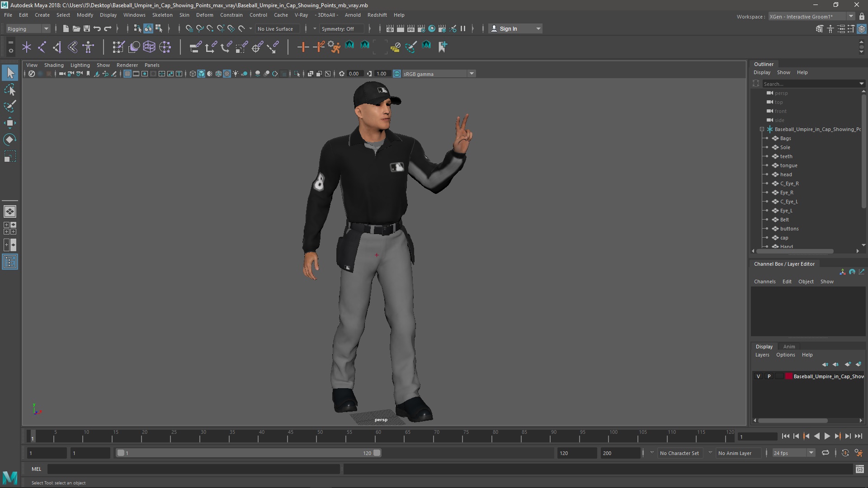This screenshot has width=868, height=488.
Task: Toggle the lock icon beside workspace selector
Action: [862, 17]
